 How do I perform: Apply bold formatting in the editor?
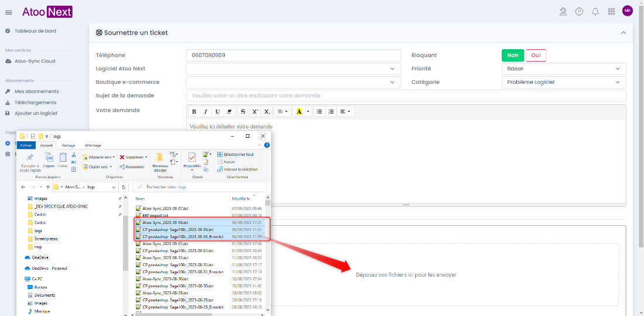pyautogui.click(x=194, y=111)
